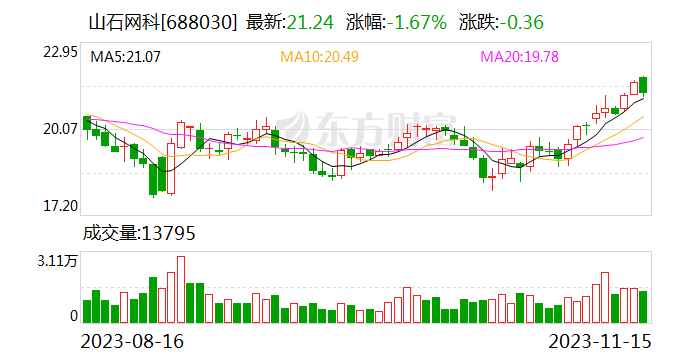The image size is (688, 360).
Task: Click the start date 2023-08-16
Action: pos(132,341)
